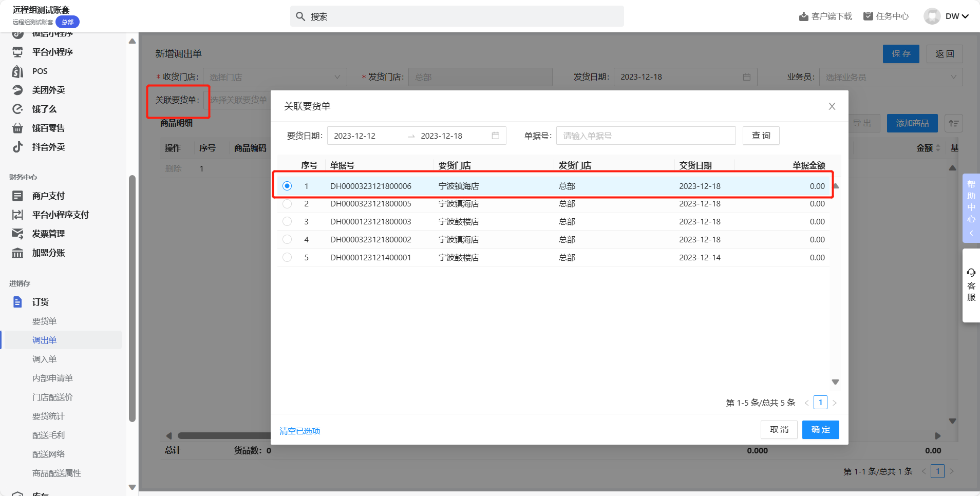The height and width of the screenshot is (496, 980).
Task: Click 保存 button
Action: (x=901, y=54)
